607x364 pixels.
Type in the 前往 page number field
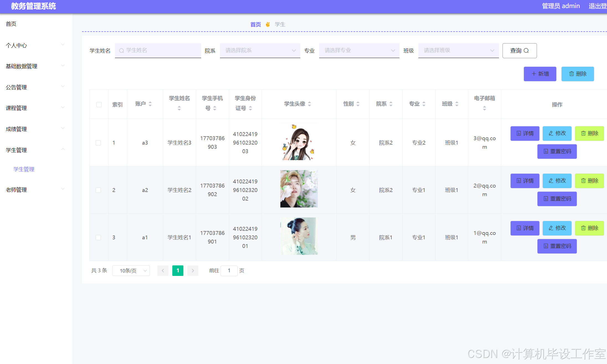229,271
